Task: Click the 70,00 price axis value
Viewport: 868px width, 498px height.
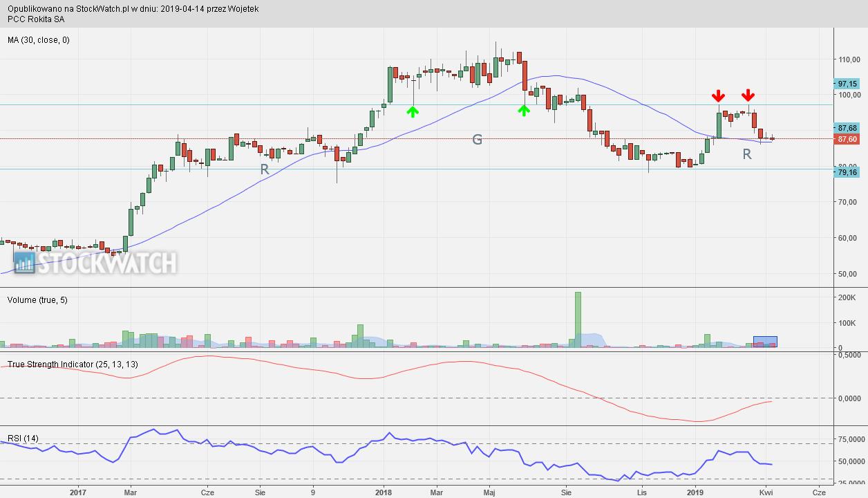Action: point(848,202)
